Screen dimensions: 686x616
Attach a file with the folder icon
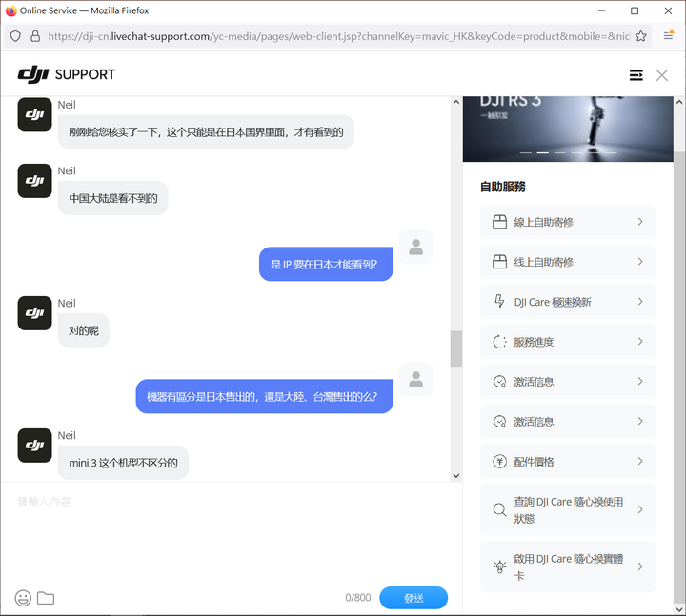(46, 598)
